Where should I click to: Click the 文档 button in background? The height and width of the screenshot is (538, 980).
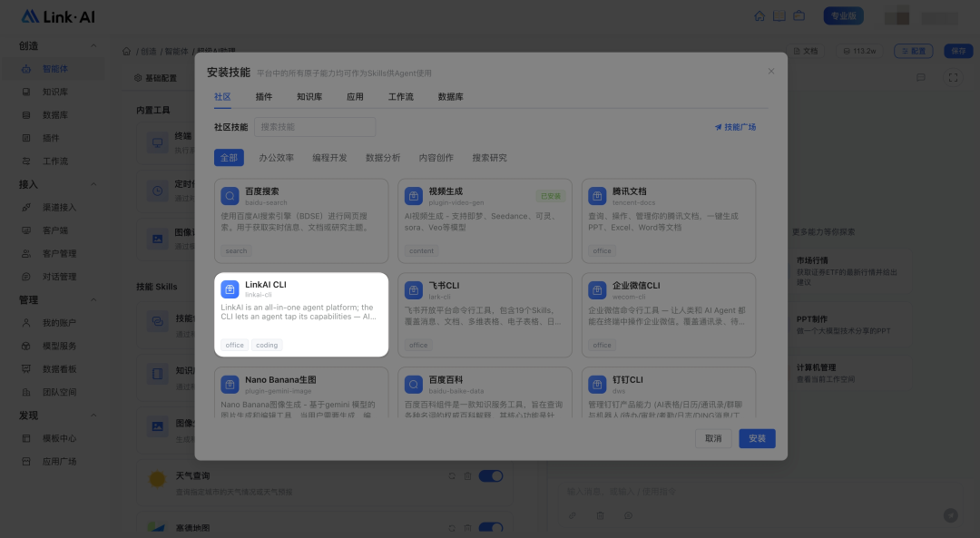click(x=806, y=51)
